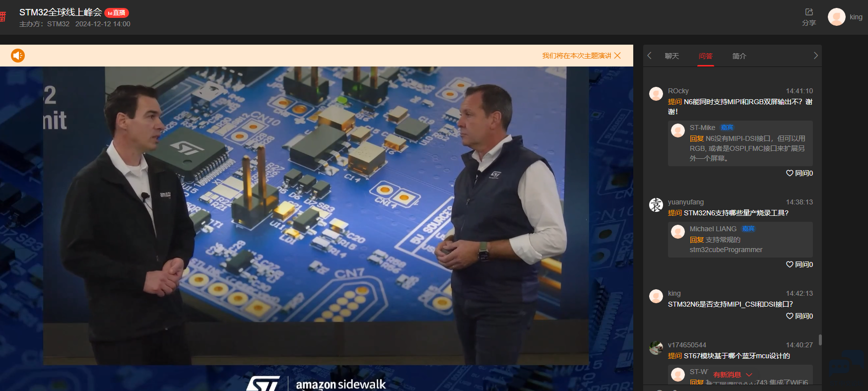The image size is (868, 391).
Task: Open the share icon in header
Action: 809,12
